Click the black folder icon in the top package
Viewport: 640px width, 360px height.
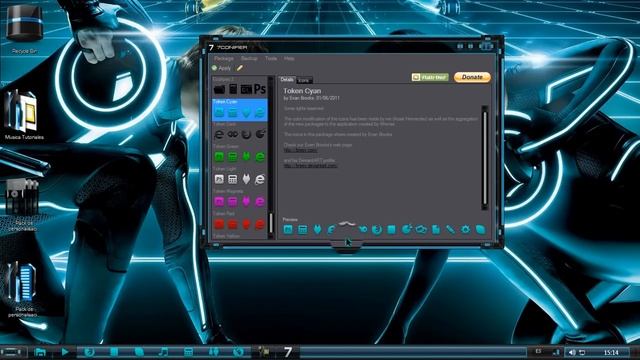pos(219,89)
